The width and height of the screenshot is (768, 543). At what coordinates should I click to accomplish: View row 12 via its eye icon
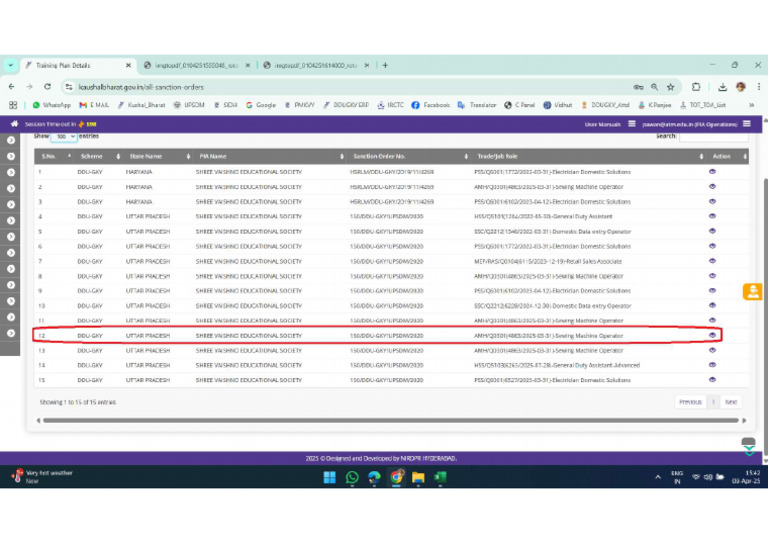(x=712, y=335)
